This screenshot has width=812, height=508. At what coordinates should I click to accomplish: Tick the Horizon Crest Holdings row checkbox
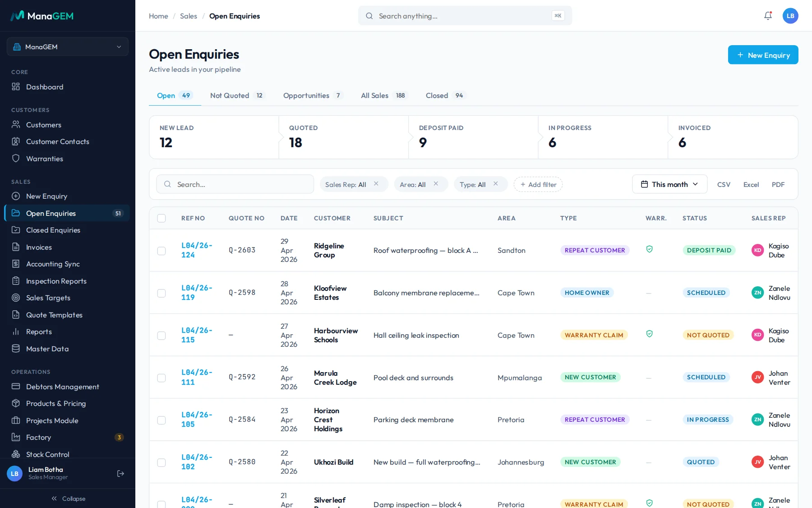(161, 420)
